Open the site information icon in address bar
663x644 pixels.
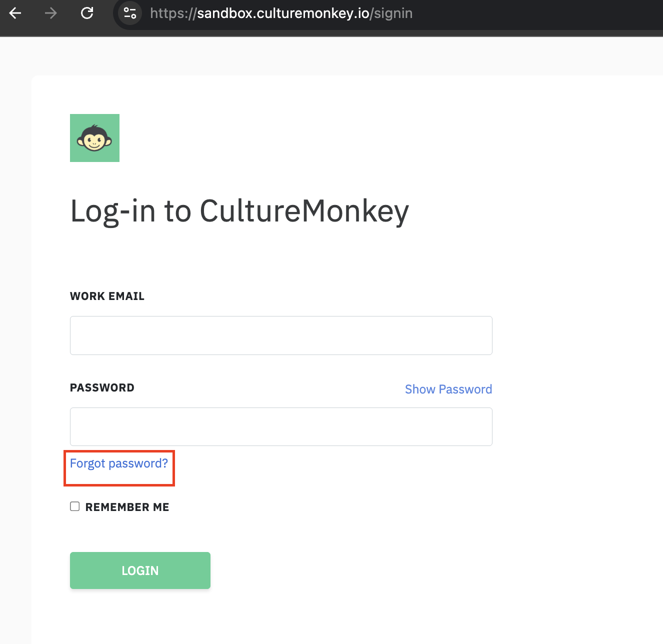130,13
